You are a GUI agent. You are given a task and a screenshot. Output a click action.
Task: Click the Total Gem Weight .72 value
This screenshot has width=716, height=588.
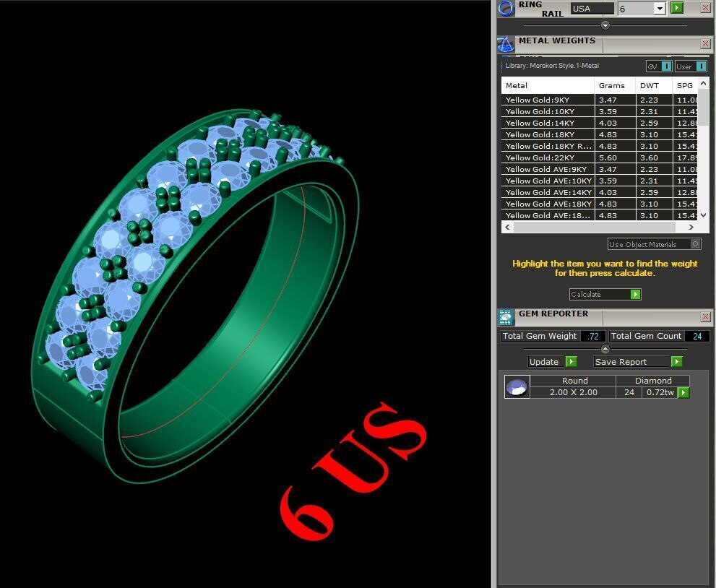pyautogui.click(x=593, y=337)
